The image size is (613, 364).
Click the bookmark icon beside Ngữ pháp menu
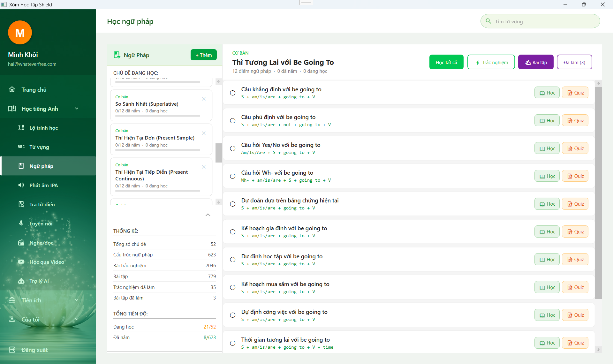tap(21, 166)
